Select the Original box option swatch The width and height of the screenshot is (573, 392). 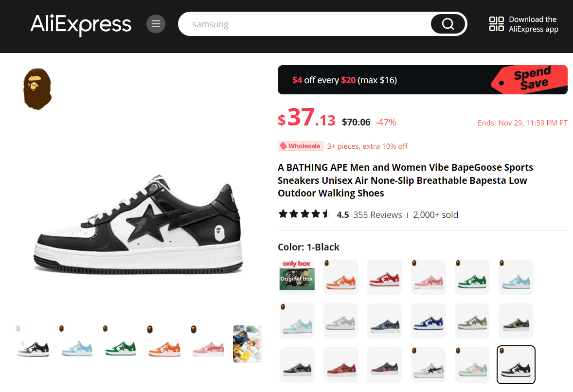point(297,277)
